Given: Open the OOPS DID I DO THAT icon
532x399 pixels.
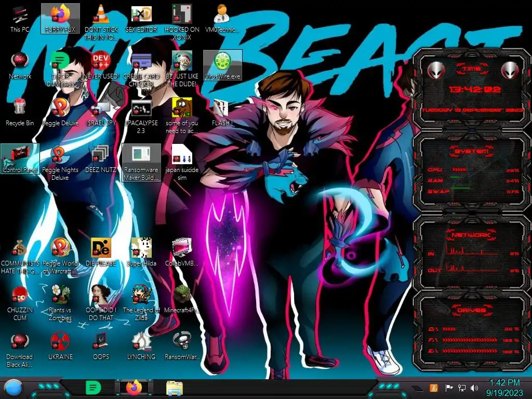Looking at the screenshot, I should (x=101, y=303).
